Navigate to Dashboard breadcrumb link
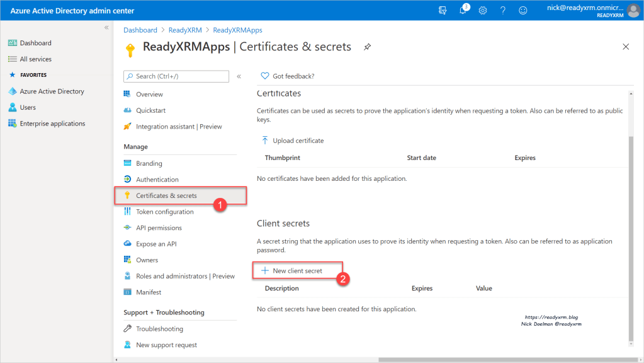The height and width of the screenshot is (363, 644). point(140,30)
